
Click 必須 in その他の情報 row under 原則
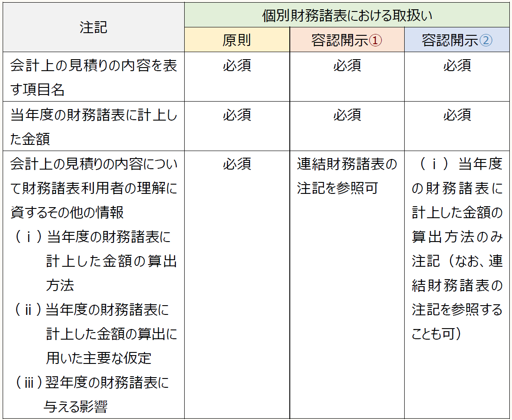[237, 164]
